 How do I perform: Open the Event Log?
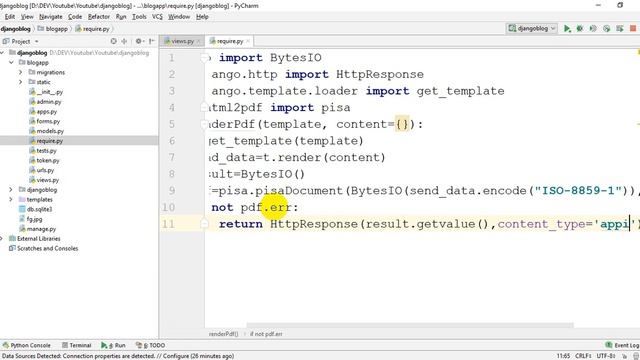click(x=622, y=345)
